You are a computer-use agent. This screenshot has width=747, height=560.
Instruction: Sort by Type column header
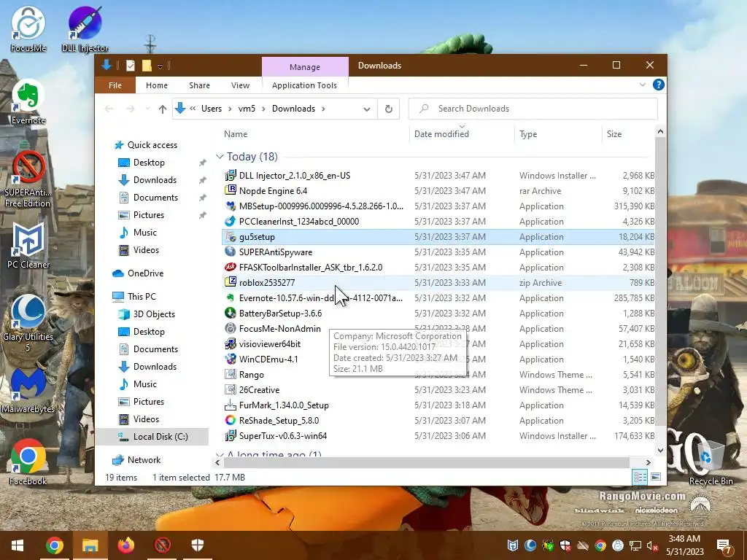[x=558, y=134]
